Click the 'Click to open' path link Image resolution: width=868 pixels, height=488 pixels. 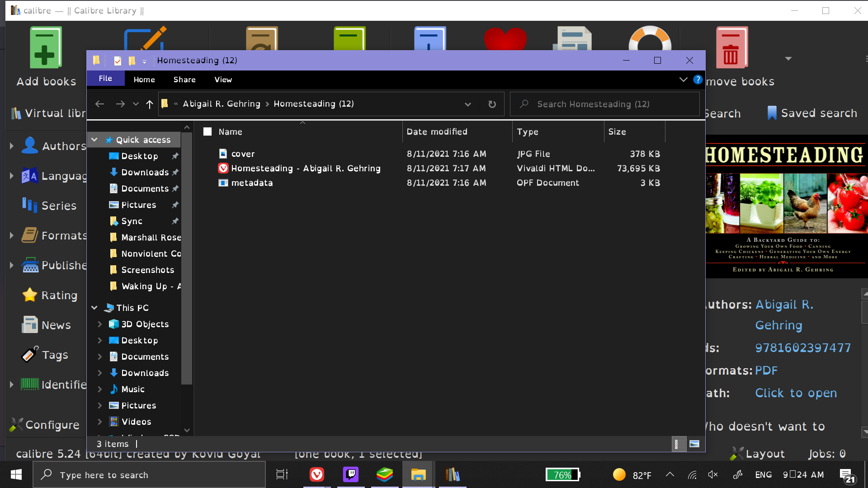[796, 393]
